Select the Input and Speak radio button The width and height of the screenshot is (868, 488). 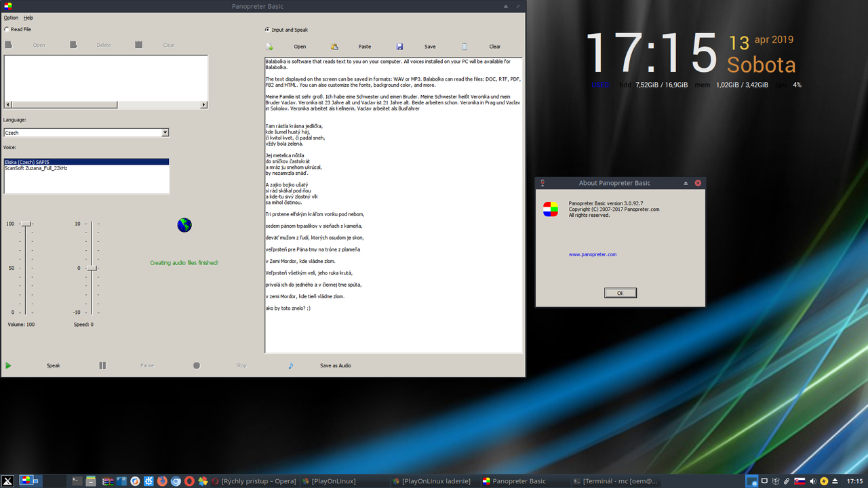click(267, 29)
